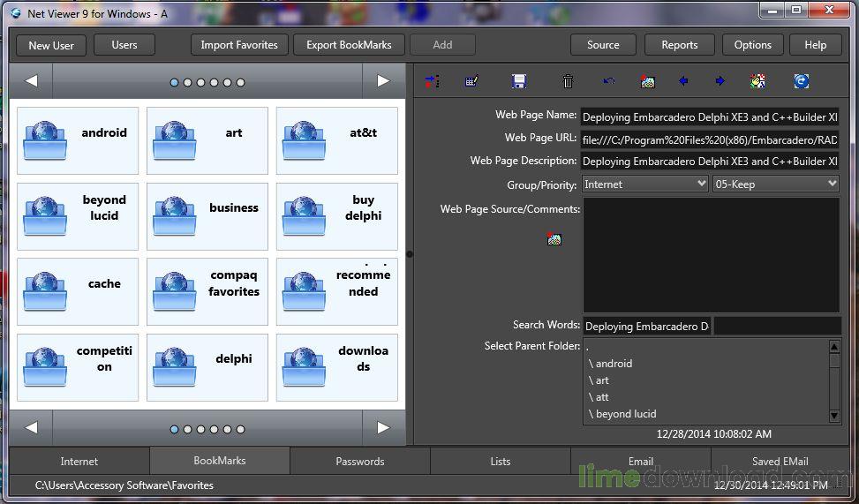The height and width of the screenshot is (504, 859).
Task: Click picture icon beside Web Page Source/Comments
Action: 554,239
